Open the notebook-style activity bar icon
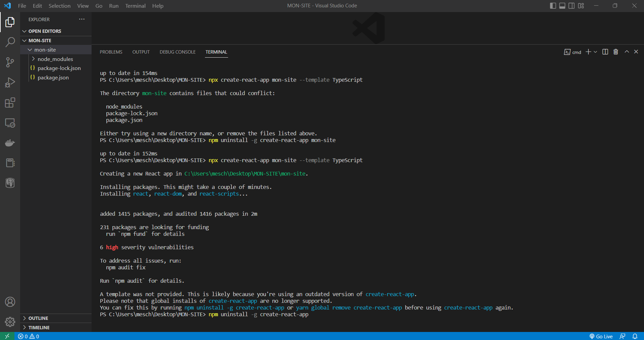644x340 pixels. tap(10, 163)
